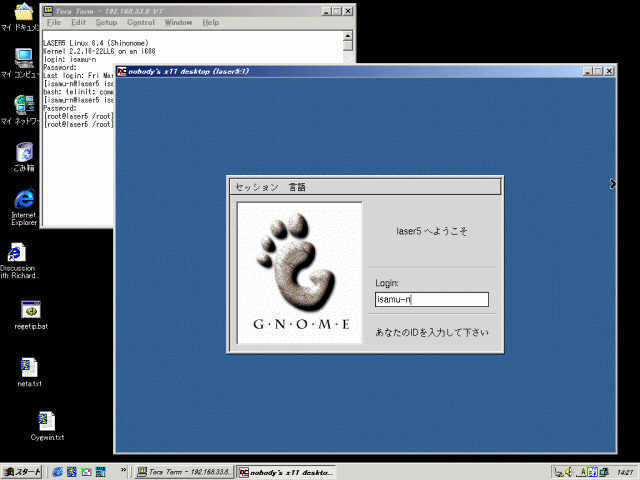Open Tera Term Setup menu

(x=106, y=22)
